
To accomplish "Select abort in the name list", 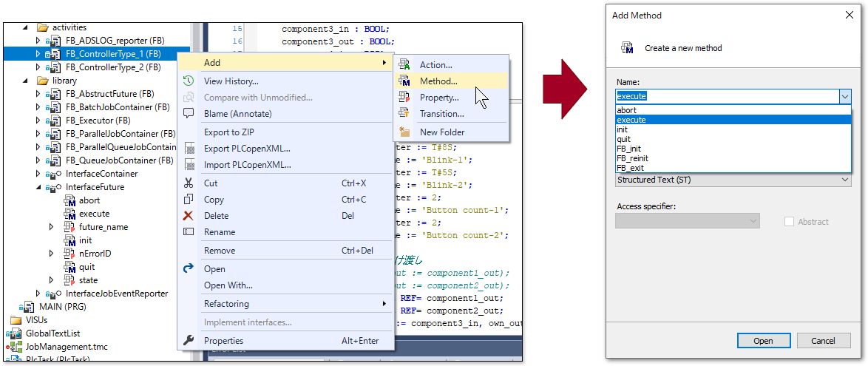I will point(733,109).
